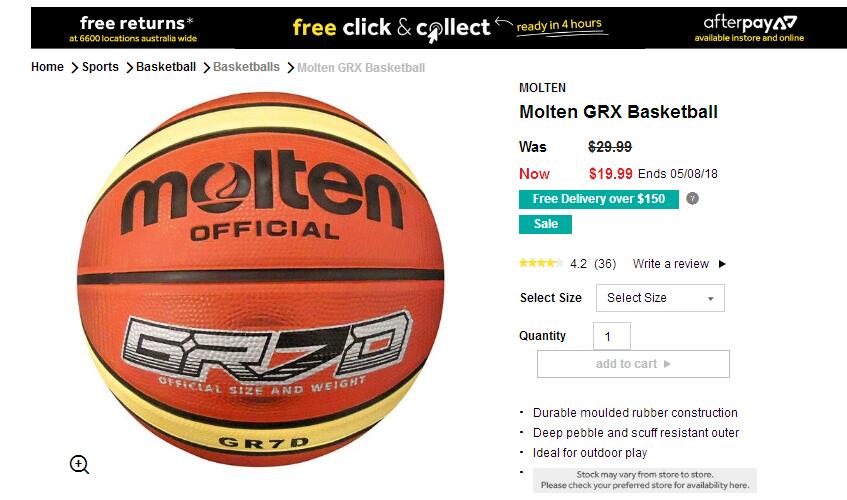Viewport: 847px width, 500px height.
Task: Open the Write a review link
Action: point(670,264)
